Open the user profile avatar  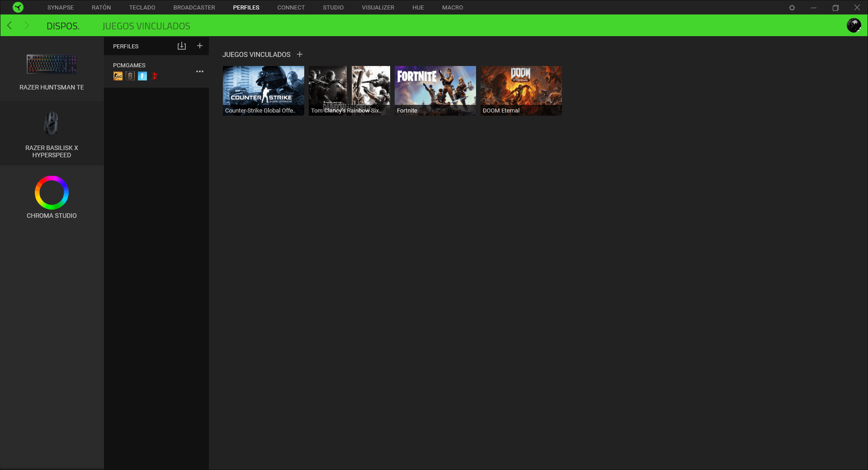point(854,25)
